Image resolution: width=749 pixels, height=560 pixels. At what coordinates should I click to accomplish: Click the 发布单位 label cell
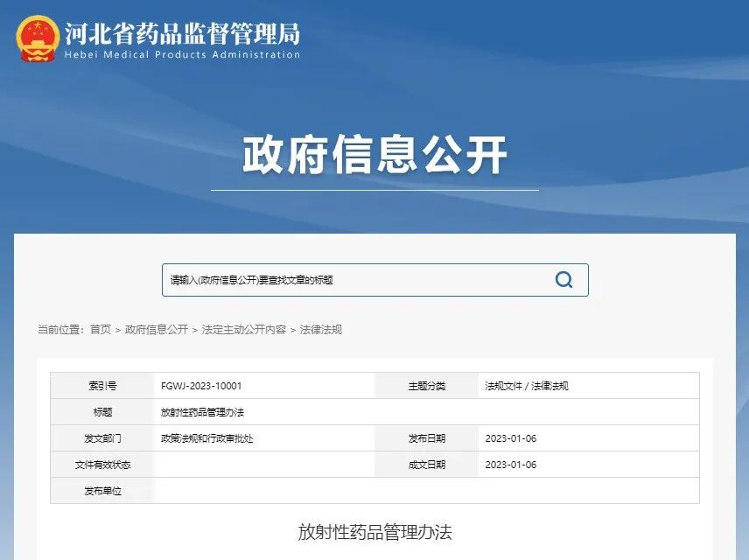(x=102, y=491)
